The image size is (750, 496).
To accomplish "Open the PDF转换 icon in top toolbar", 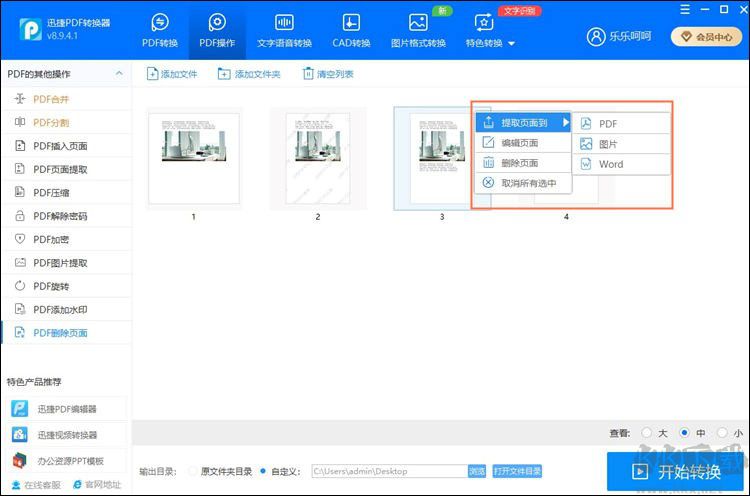I will pos(160,23).
